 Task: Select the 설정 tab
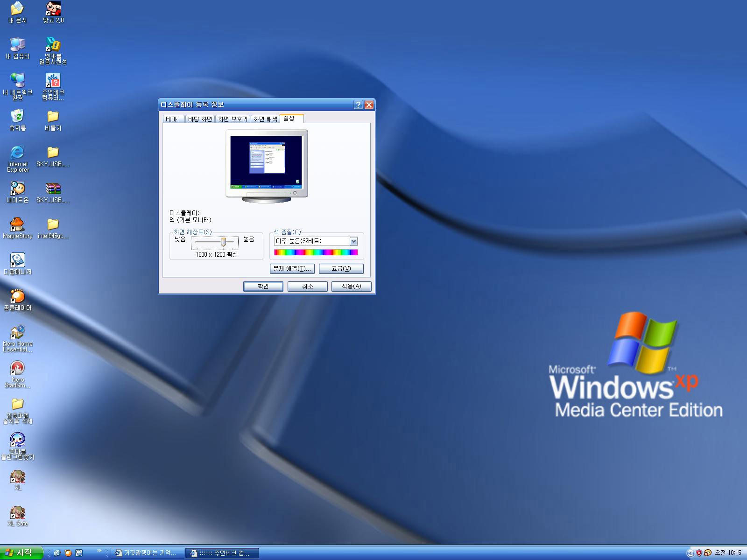pos(291,118)
